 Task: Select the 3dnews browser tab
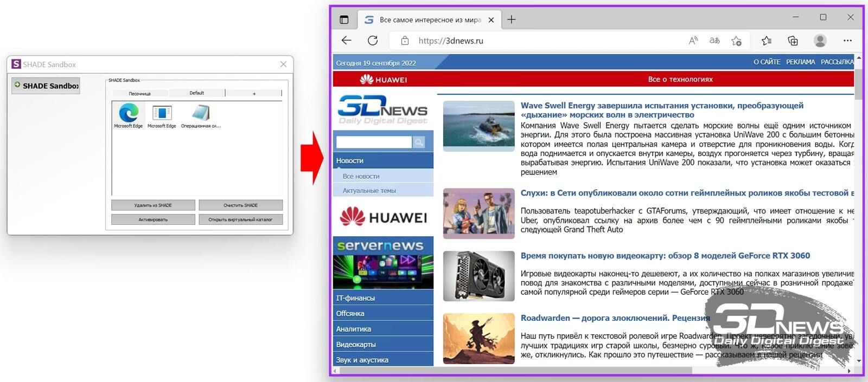429,20
